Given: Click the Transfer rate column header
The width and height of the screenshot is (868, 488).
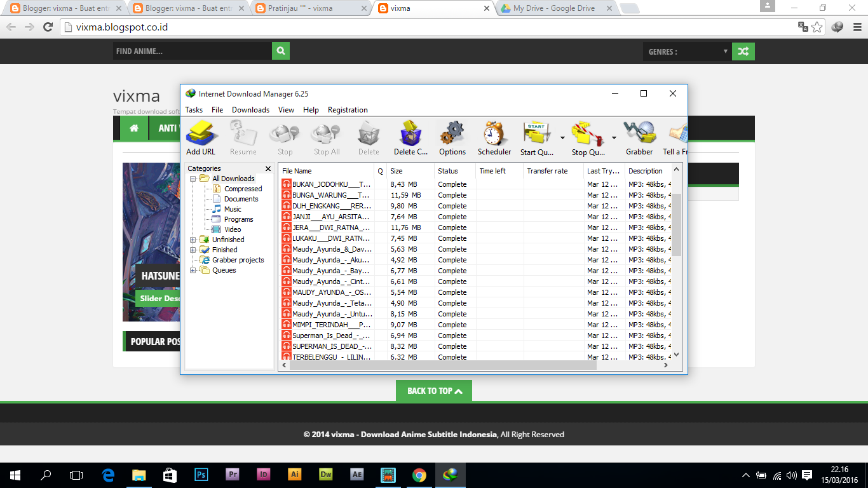Looking at the screenshot, I should click(x=553, y=171).
